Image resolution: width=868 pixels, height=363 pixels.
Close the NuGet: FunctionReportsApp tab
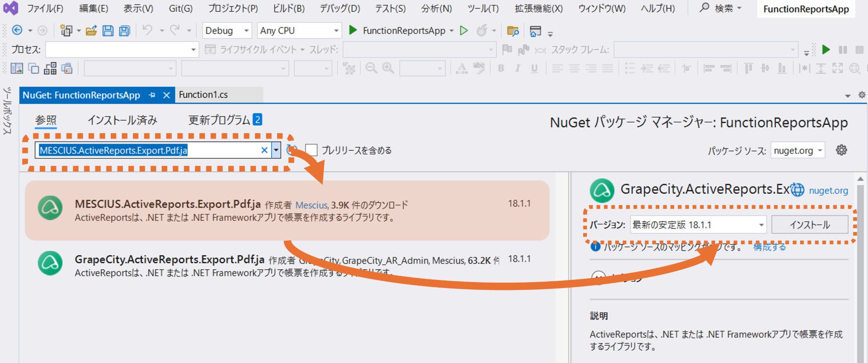[x=166, y=95]
